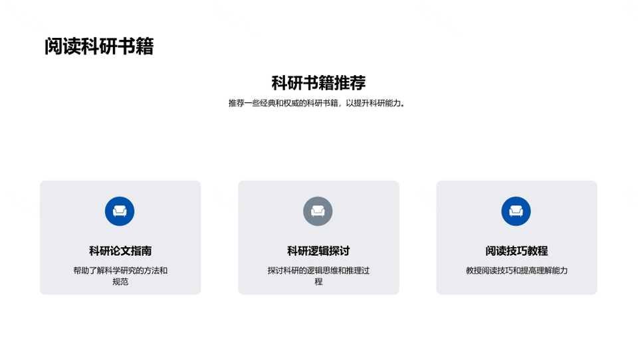The height and width of the screenshot is (364, 638).
Task: Click the white gap between the left and middle cards
Action: 219,238
